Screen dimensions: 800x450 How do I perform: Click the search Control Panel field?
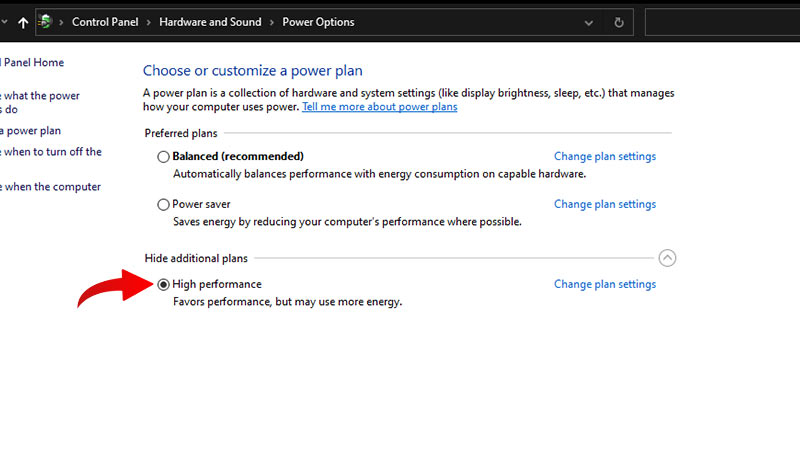pos(722,22)
